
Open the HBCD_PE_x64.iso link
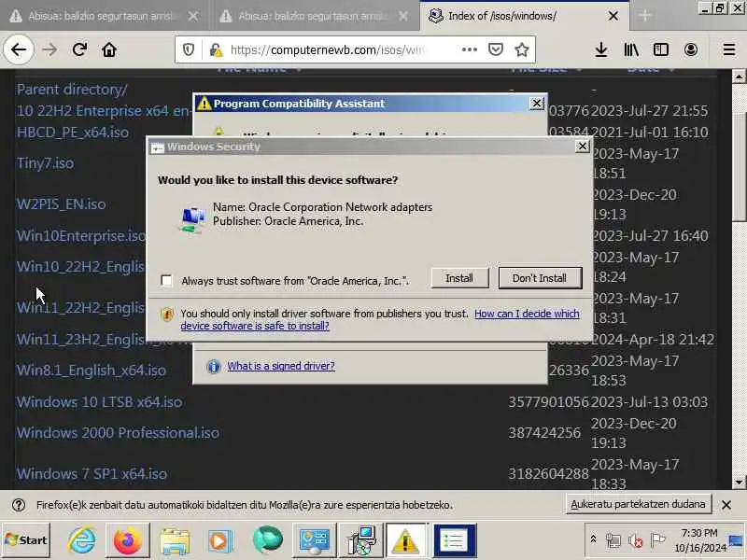pos(73,133)
